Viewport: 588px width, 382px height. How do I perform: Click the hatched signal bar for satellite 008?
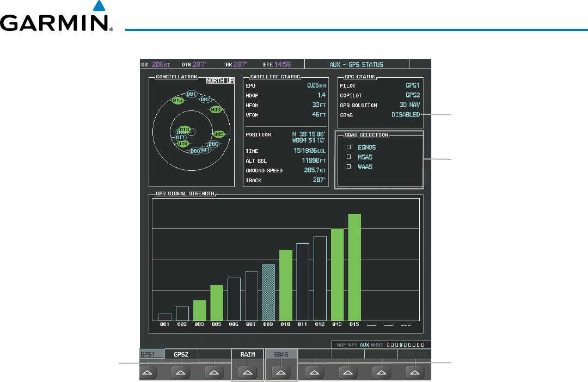coord(268,293)
